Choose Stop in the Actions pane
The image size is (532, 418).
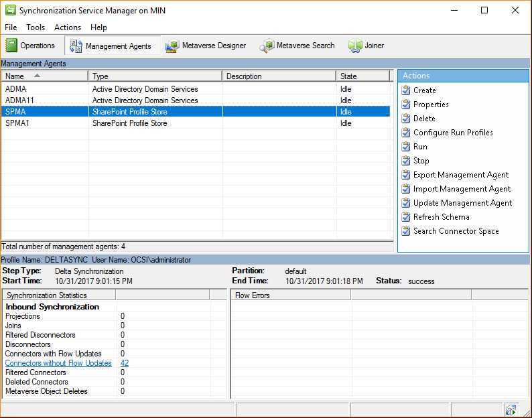[421, 161]
